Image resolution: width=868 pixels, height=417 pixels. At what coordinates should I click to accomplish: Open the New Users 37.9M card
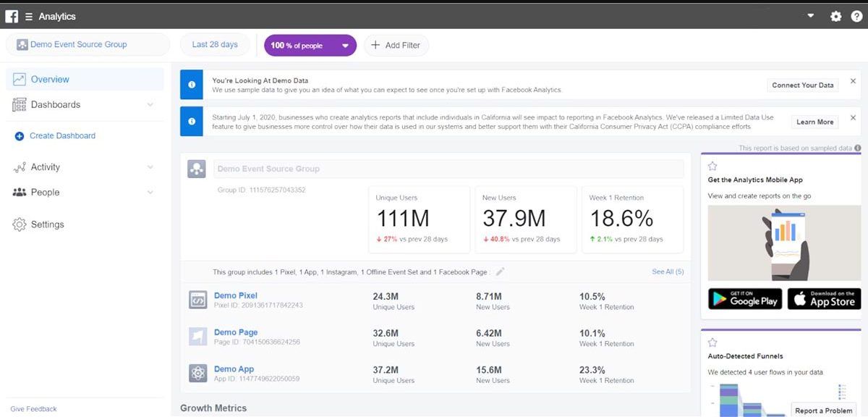point(525,219)
